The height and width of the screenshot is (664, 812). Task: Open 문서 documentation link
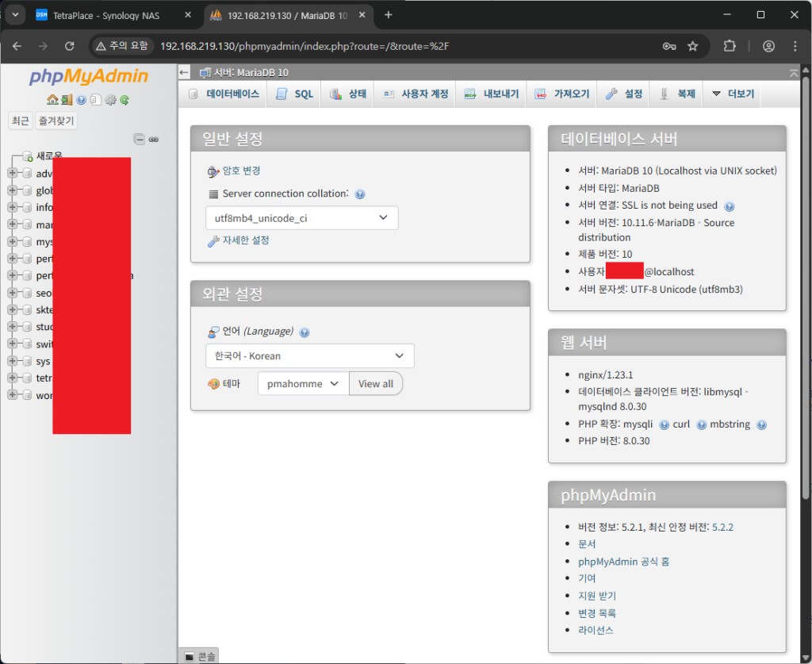click(x=587, y=544)
